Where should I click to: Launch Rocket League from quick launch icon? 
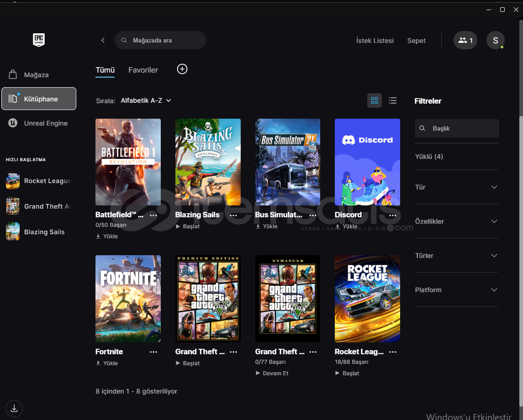13,180
